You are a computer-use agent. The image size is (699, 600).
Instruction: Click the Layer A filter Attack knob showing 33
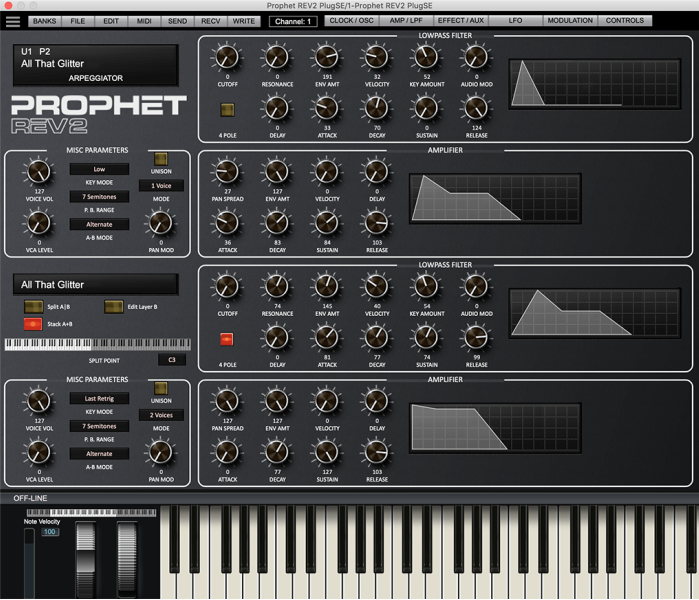pyautogui.click(x=327, y=108)
